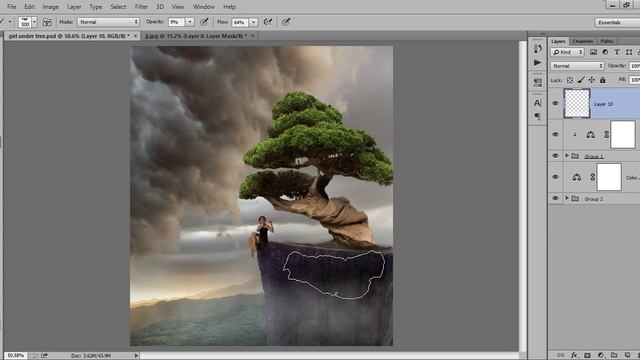Click the link layers icon
Viewport: 640px width, 360px height.
[561, 355]
